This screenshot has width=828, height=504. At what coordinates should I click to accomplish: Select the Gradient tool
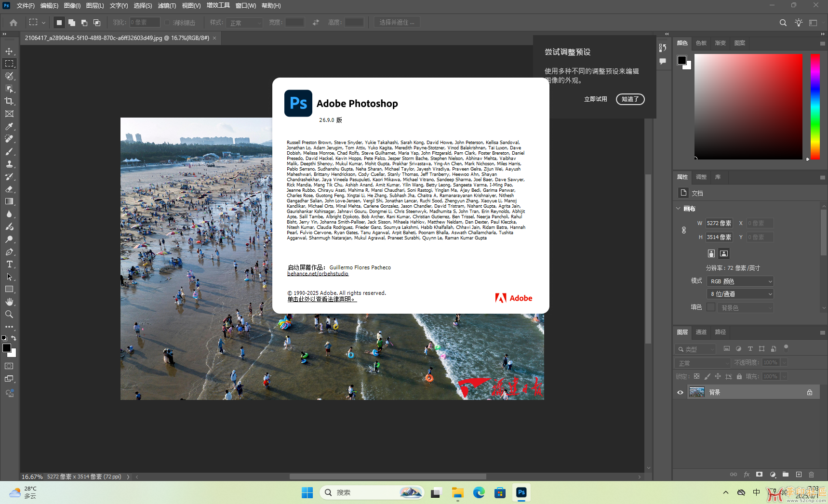pyautogui.click(x=9, y=201)
